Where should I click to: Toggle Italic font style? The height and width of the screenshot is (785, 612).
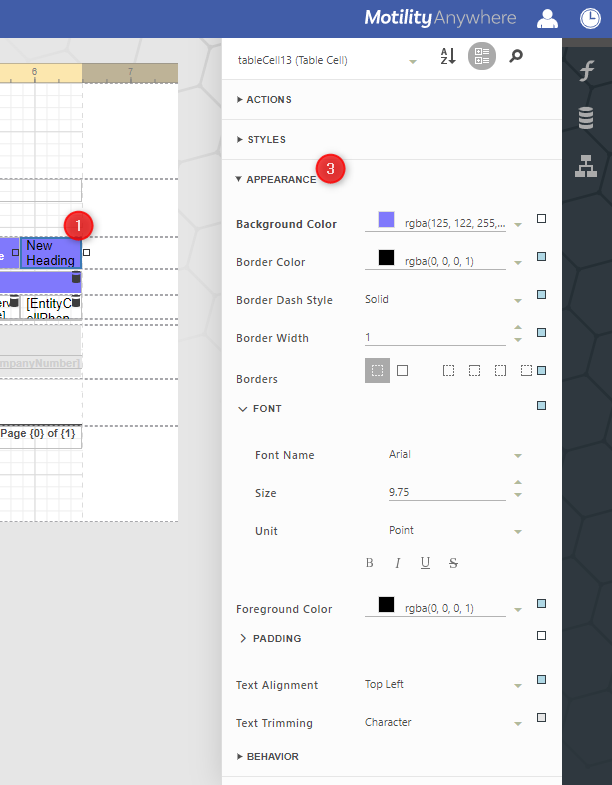[397, 564]
